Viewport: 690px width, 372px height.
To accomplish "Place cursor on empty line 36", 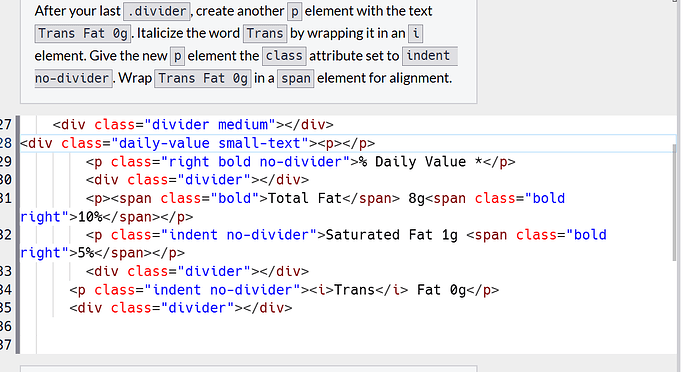I will [348, 326].
